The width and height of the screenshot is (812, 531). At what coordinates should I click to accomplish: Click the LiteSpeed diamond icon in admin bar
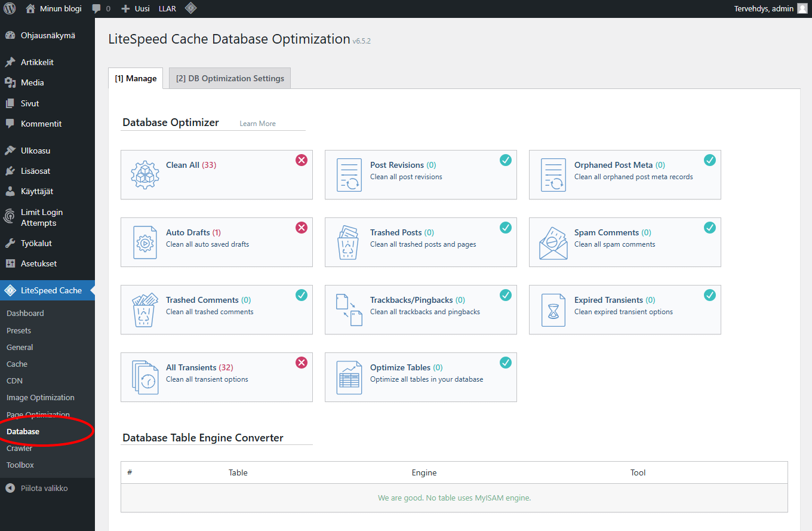point(190,8)
